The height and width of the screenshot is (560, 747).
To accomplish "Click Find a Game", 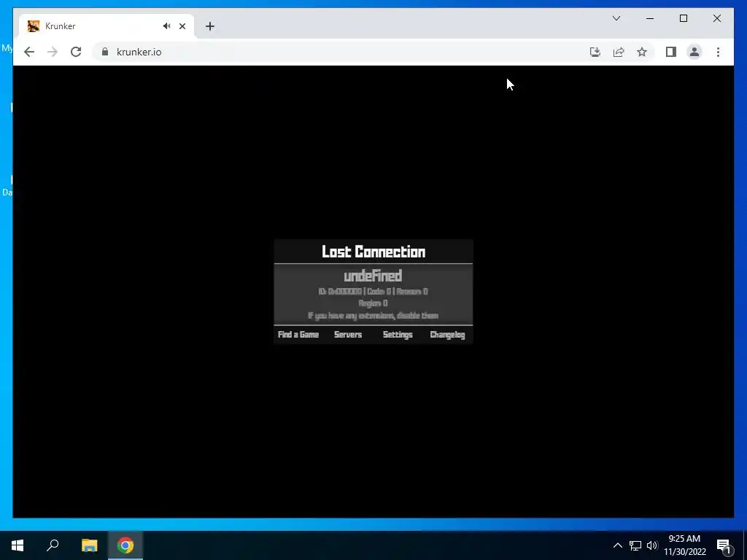I will pyautogui.click(x=298, y=335).
